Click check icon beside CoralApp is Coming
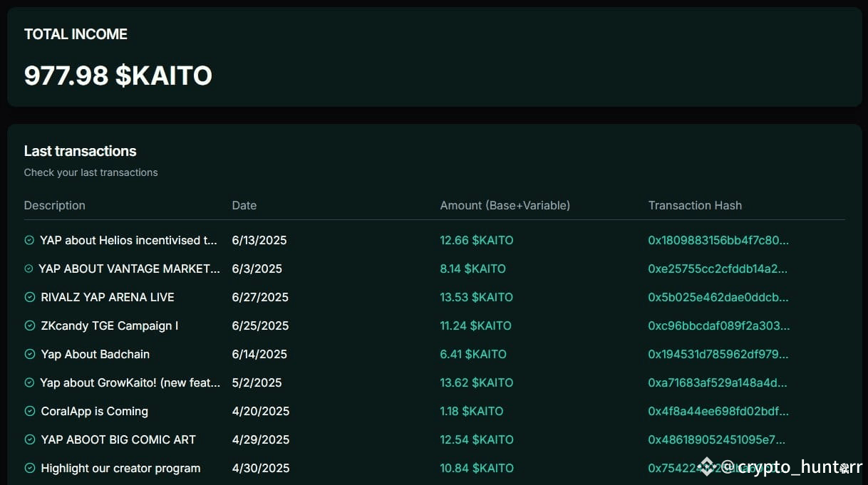This screenshot has width=868, height=485. [x=29, y=412]
